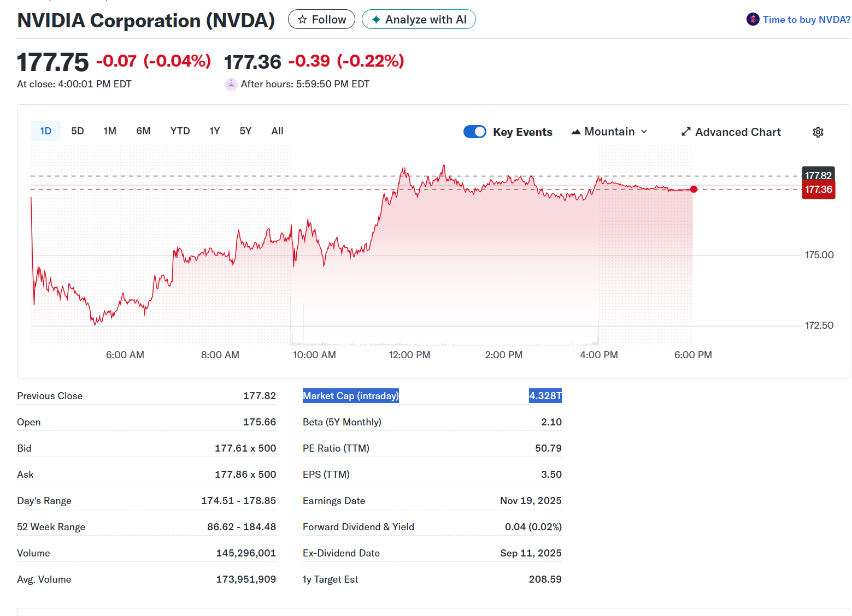Click the closing price 177.75

(x=53, y=62)
